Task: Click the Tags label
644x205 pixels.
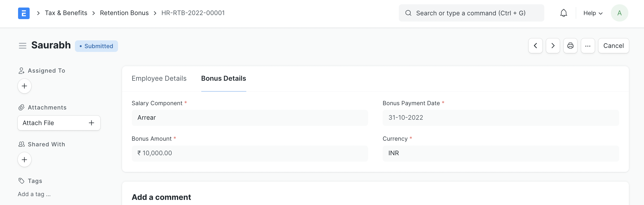Action: [x=35, y=181]
